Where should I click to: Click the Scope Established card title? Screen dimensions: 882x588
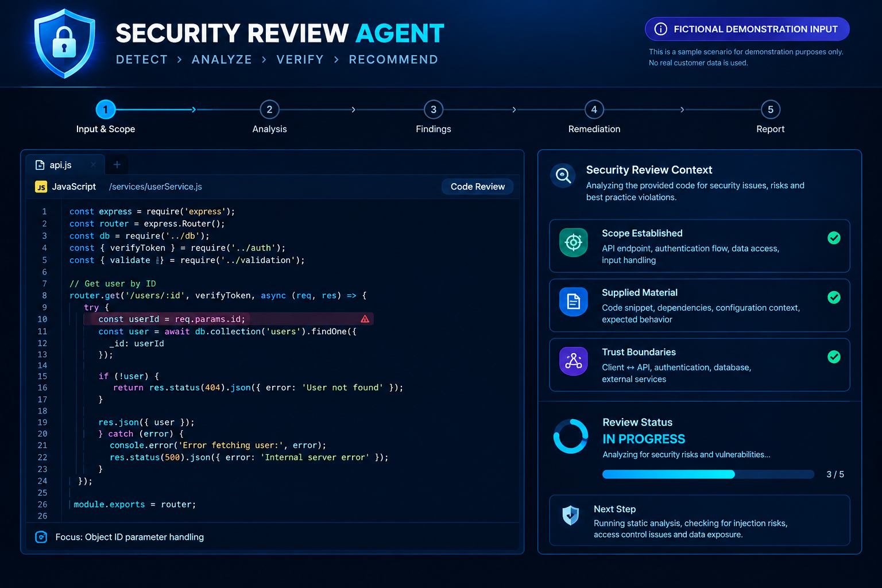pyautogui.click(x=642, y=233)
